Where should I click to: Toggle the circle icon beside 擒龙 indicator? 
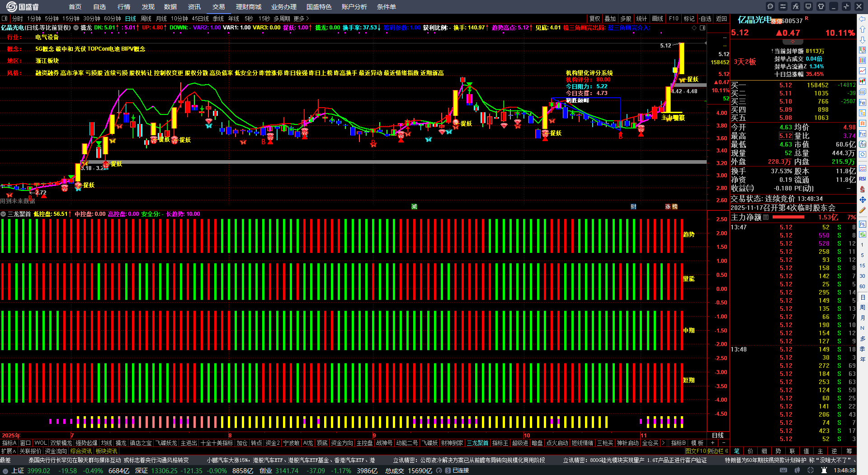point(76,28)
